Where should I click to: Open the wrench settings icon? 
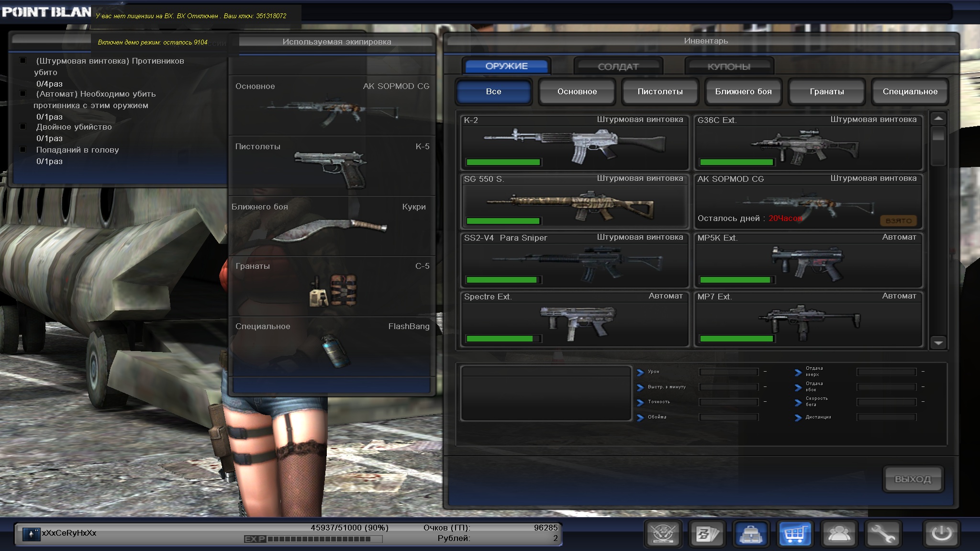[883, 533]
